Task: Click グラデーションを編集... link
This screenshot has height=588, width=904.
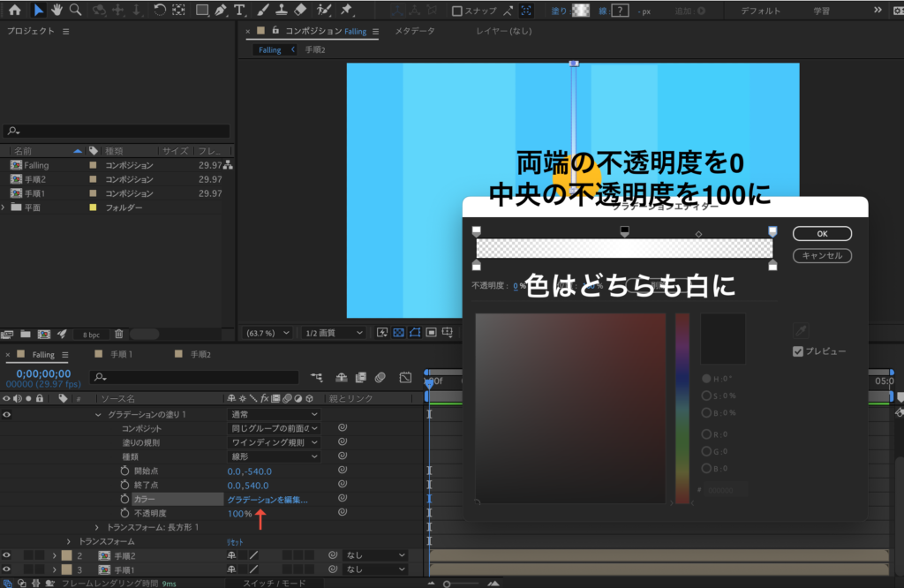Action: click(267, 500)
